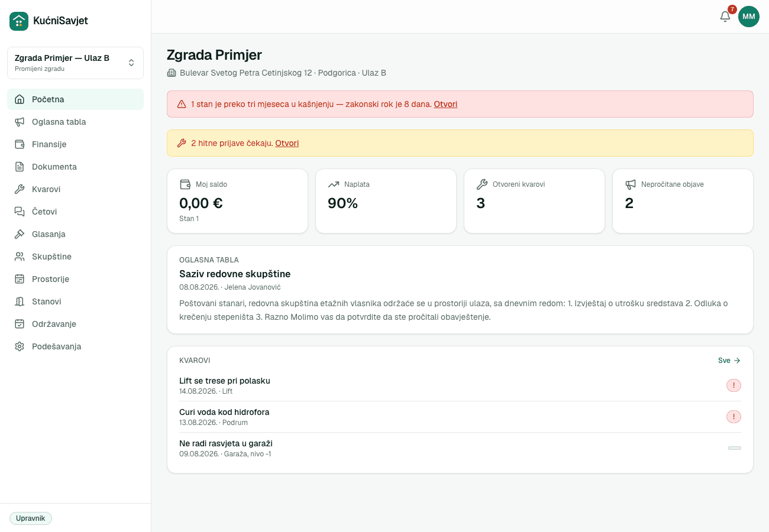769x532 pixels.
Task: Click Stanovi label in sidebar
Action: [47, 301]
